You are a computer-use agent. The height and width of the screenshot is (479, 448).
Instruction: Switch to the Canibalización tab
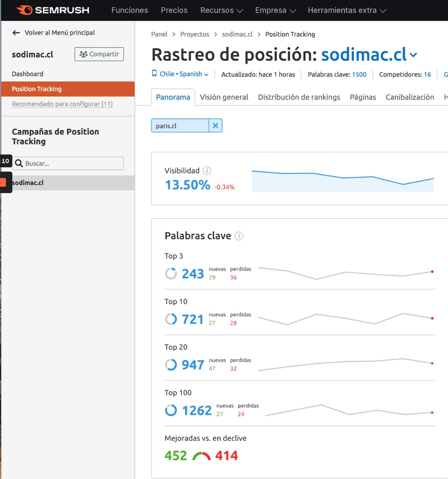tap(410, 97)
